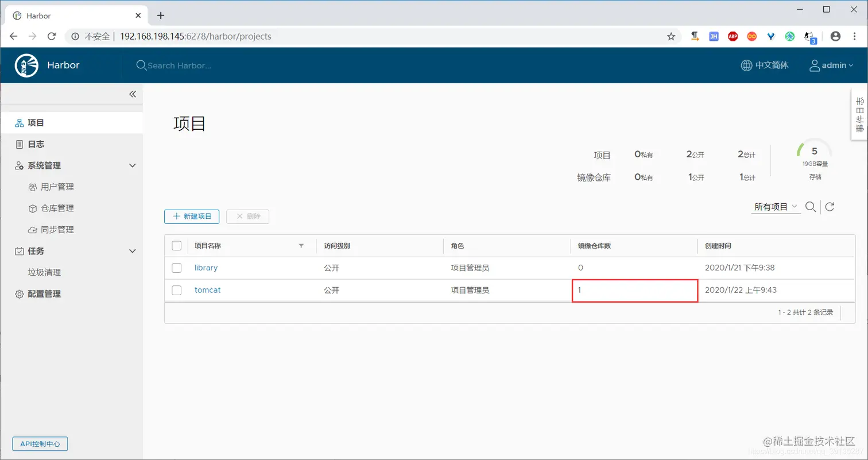Click the extension icon with badge 3
This screenshot has height=460, width=868.
point(810,37)
